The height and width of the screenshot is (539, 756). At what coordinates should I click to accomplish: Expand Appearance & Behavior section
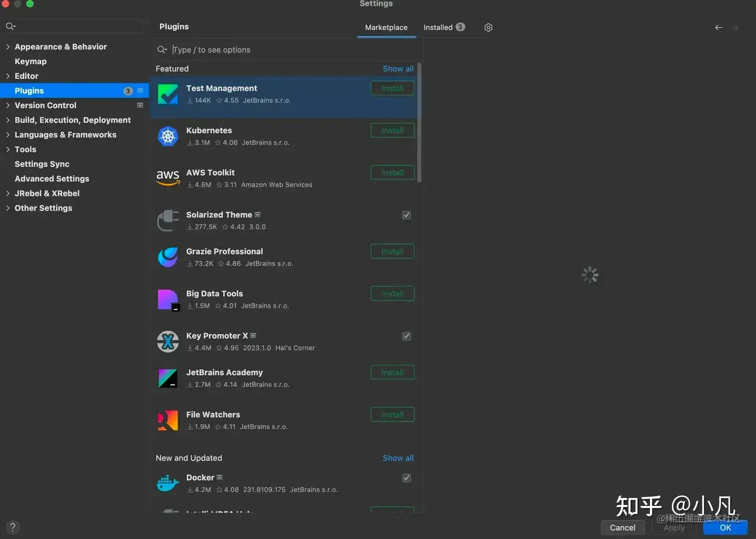8,47
